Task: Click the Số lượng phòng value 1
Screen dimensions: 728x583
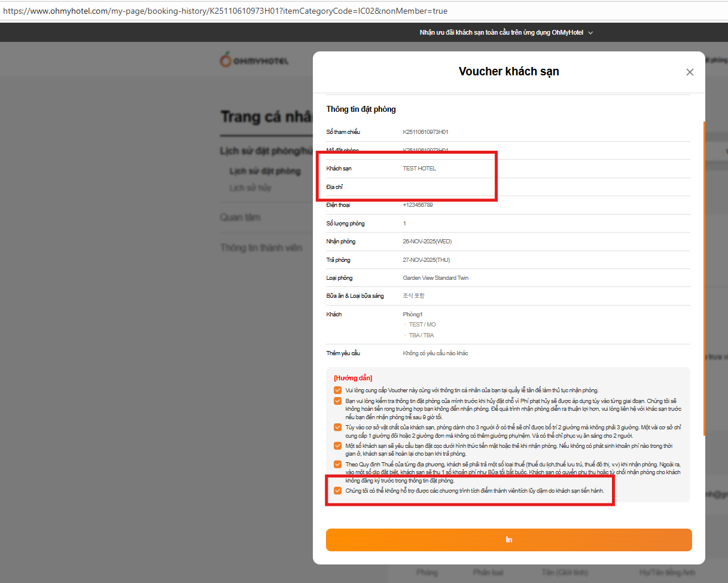Action: tap(404, 224)
